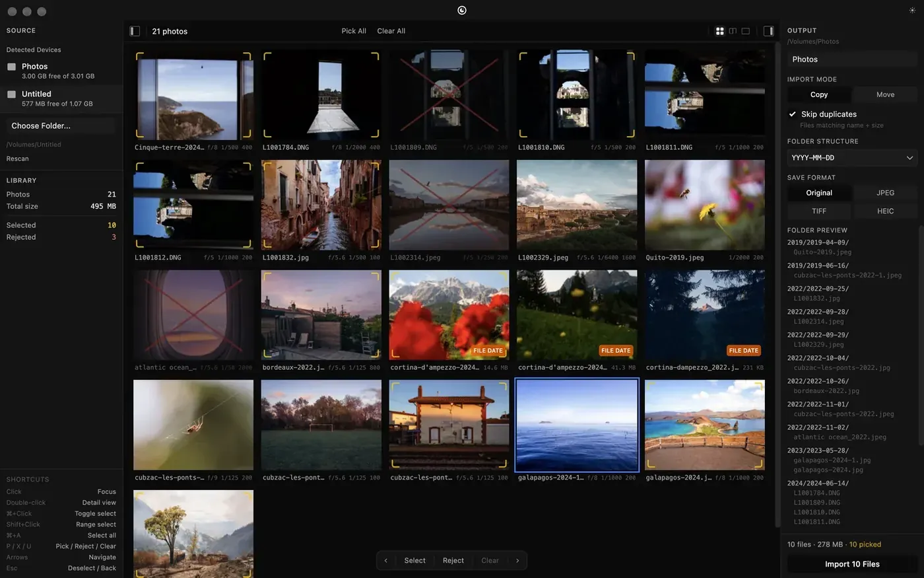Viewport: 924px width, 578px height.
Task: Switch to grid view layout icon
Action: point(720,31)
